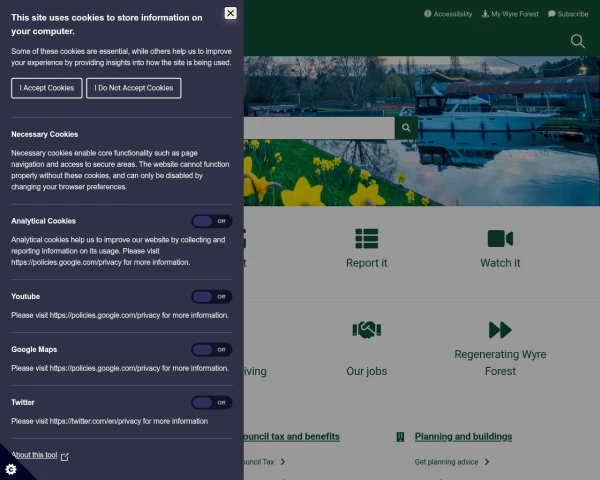Viewport: 600px width, 480px height.
Task: Click the Planning and buildings building icon
Action: pyautogui.click(x=400, y=437)
